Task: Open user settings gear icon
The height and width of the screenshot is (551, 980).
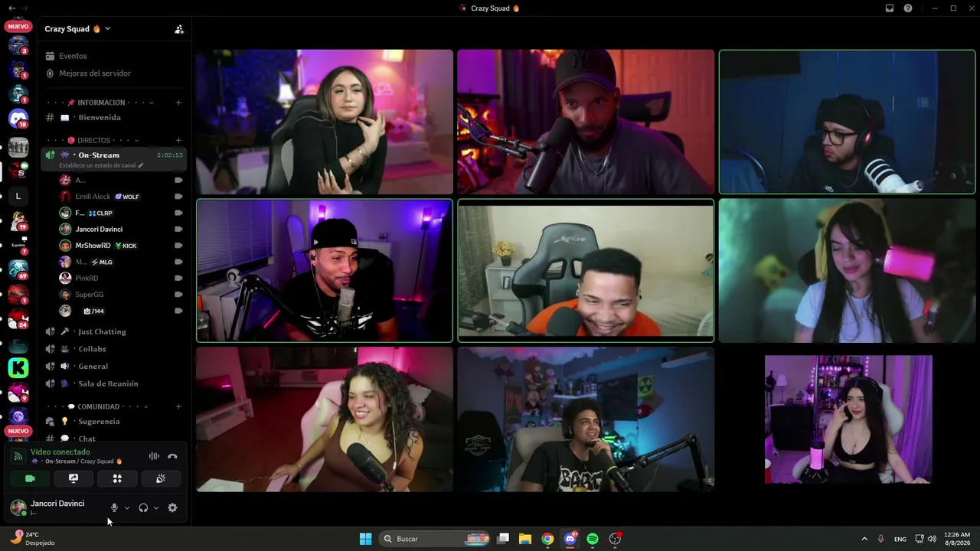Action: click(x=172, y=507)
